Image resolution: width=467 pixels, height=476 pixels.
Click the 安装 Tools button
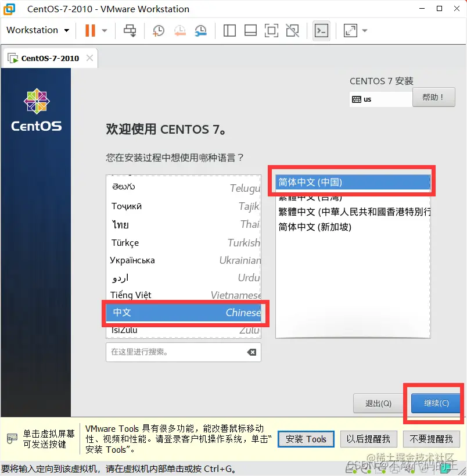pyautogui.click(x=306, y=439)
